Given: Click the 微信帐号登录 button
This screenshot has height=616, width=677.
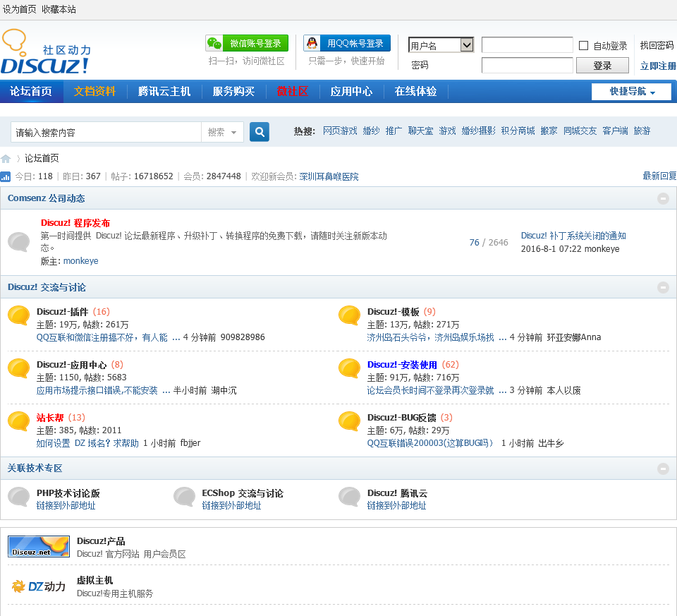Looking at the screenshot, I should tap(247, 43).
